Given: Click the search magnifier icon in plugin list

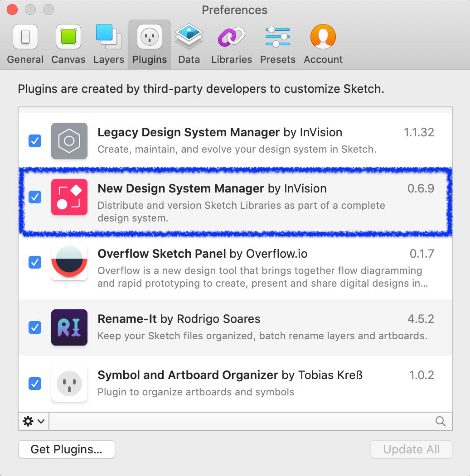Looking at the screenshot, I should click(440, 421).
